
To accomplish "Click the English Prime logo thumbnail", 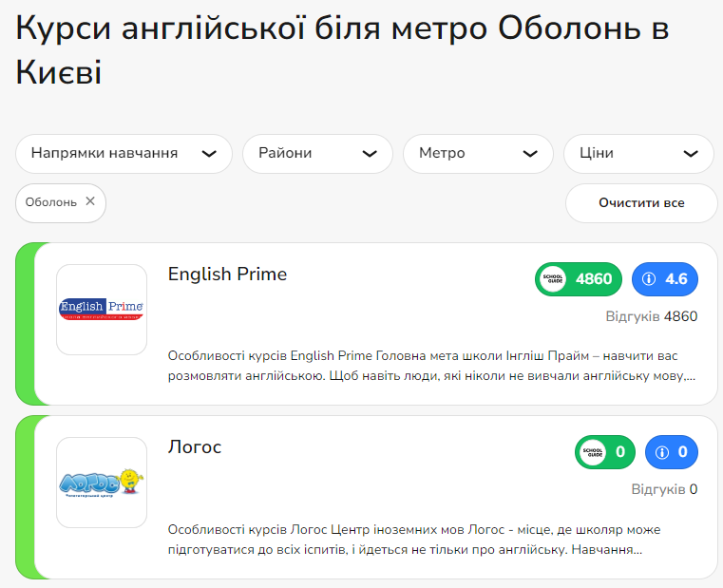I will coord(102,309).
